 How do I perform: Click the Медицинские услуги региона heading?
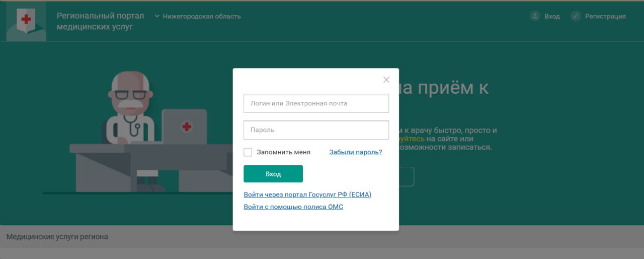coord(57,237)
